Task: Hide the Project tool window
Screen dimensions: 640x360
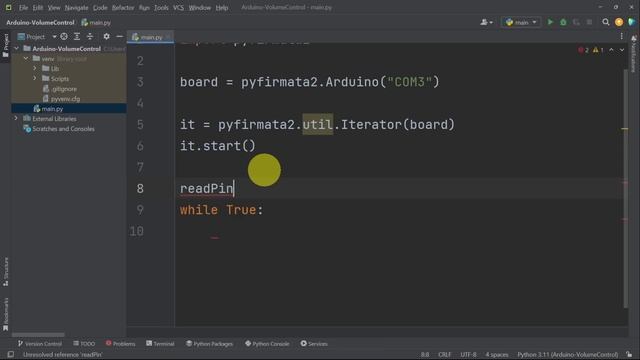Action: (x=119, y=36)
